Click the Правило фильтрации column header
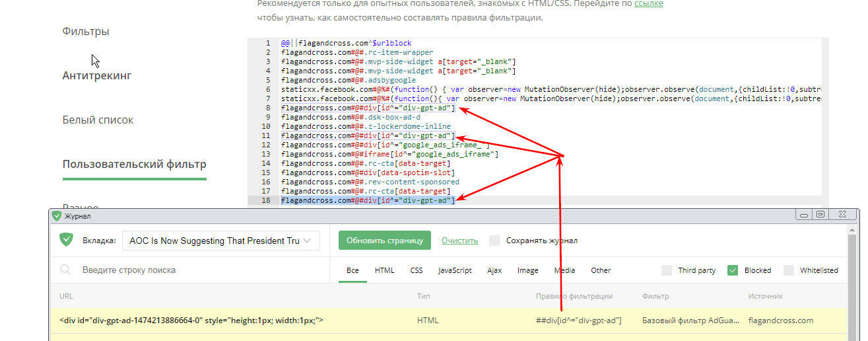This screenshot has width=868, height=341. (x=574, y=296)
